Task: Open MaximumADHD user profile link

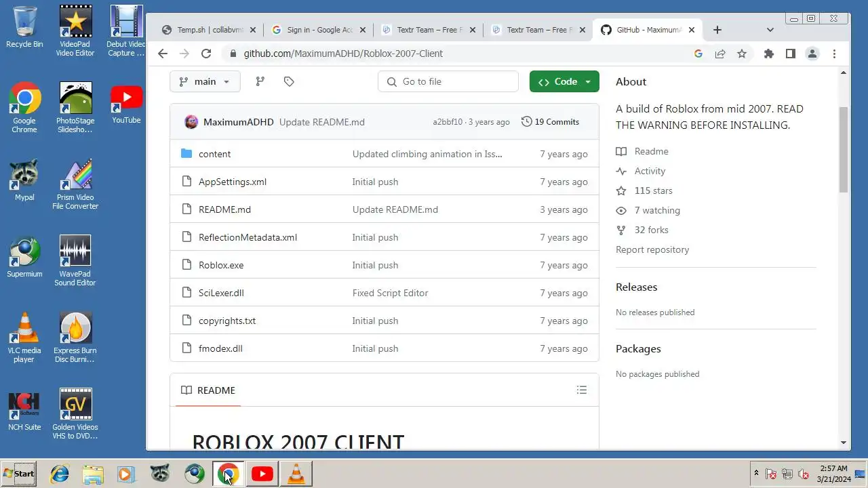Action: point(238,122)
